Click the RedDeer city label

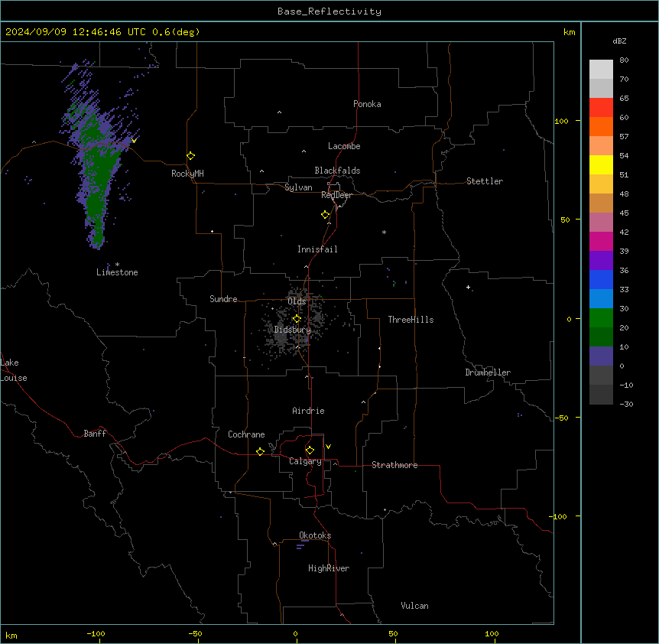(x=336, y=195)
